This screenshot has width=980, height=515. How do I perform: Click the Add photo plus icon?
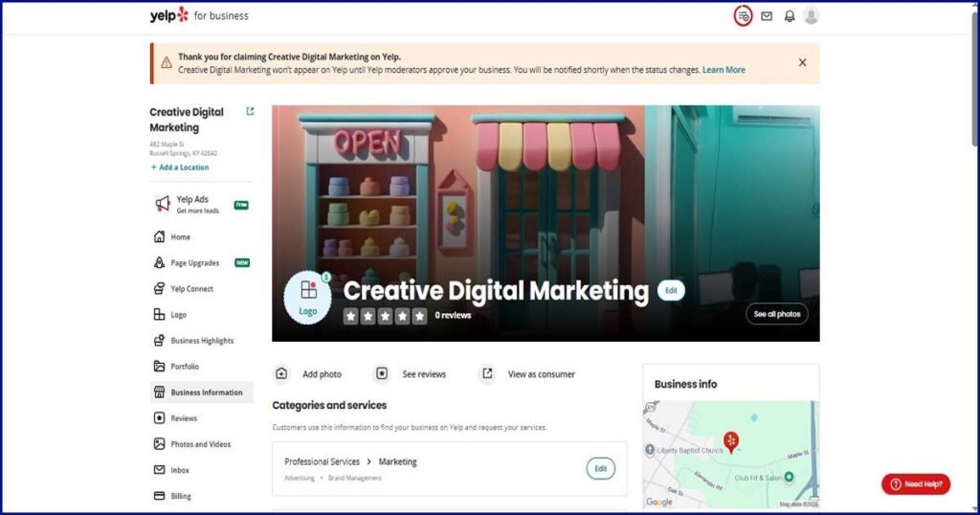click(x=281, y=373)
